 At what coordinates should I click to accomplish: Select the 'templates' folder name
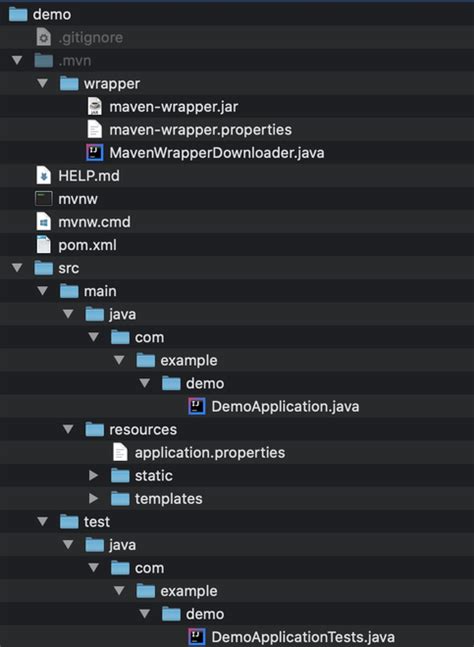pos(168,499)
